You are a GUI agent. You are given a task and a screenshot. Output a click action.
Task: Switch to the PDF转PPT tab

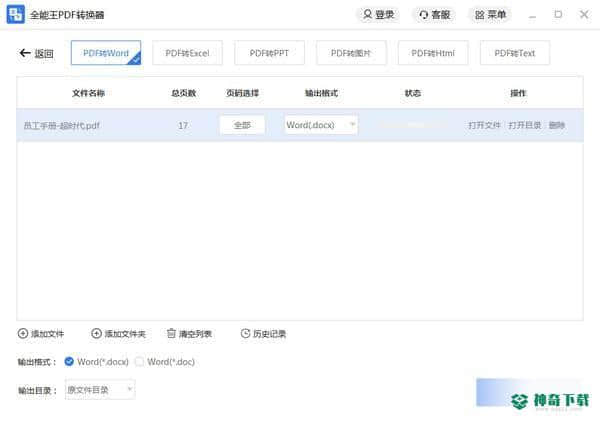(x=269, y=53)
